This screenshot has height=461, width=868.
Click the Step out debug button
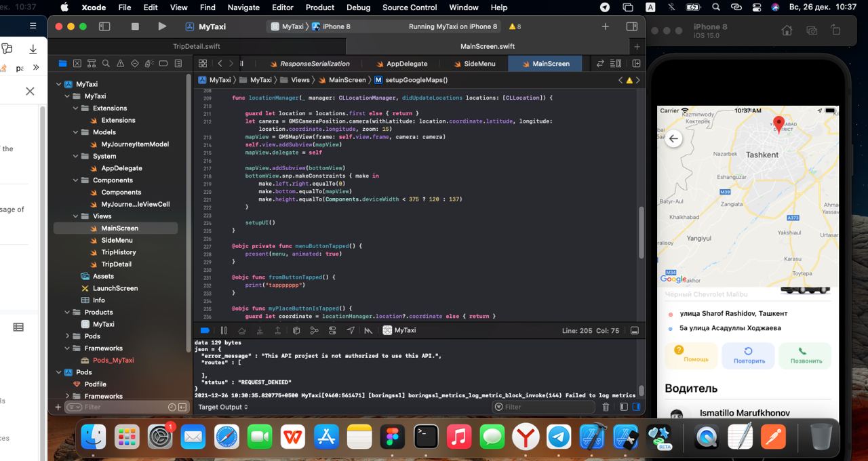point(277,330)
